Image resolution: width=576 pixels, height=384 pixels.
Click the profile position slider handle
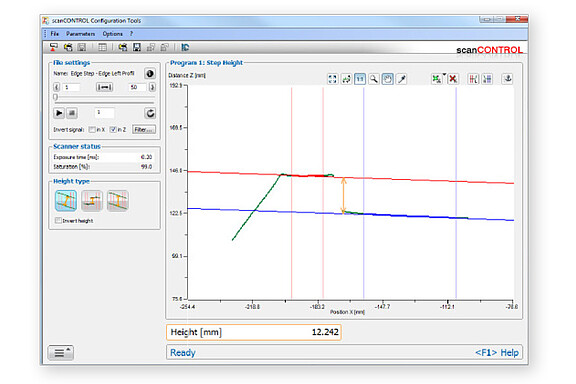[x=55, y=97]
